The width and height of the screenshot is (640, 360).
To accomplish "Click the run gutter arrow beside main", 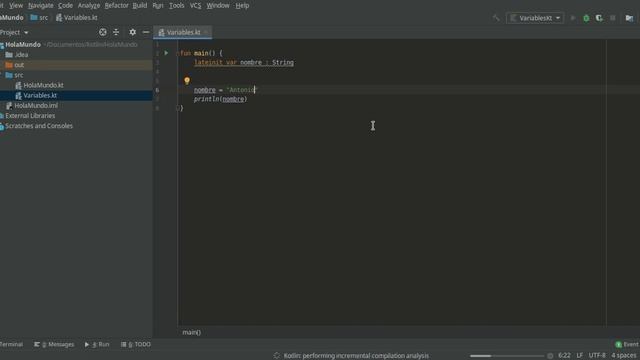I will pyautogui.click(x=166, y=53).
